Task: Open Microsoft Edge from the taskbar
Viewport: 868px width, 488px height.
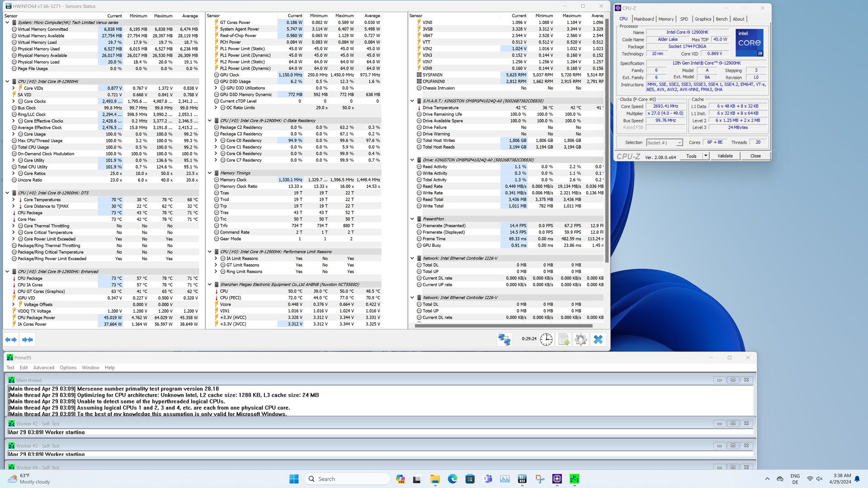Action: pyautogui.click(x=452, y=479)
